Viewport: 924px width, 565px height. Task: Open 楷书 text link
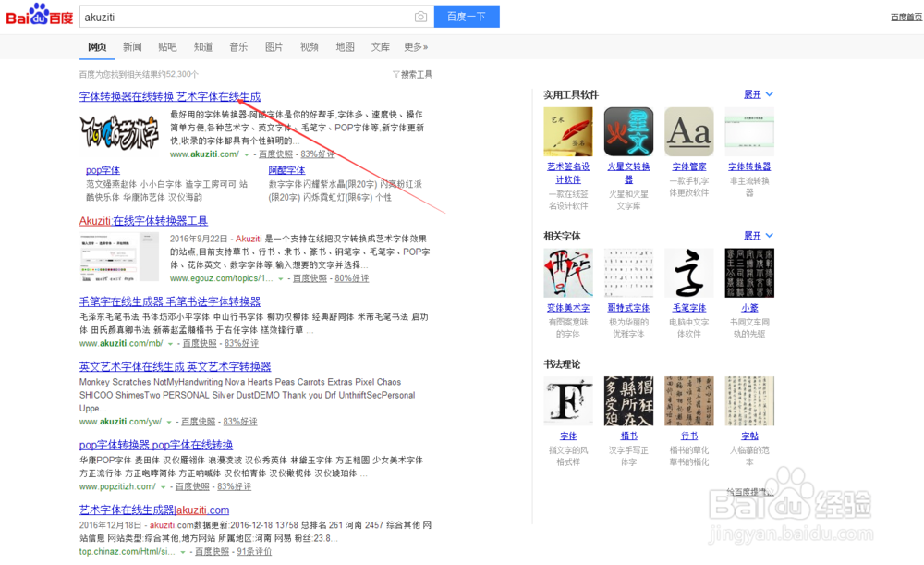click(x=628, y=436)
